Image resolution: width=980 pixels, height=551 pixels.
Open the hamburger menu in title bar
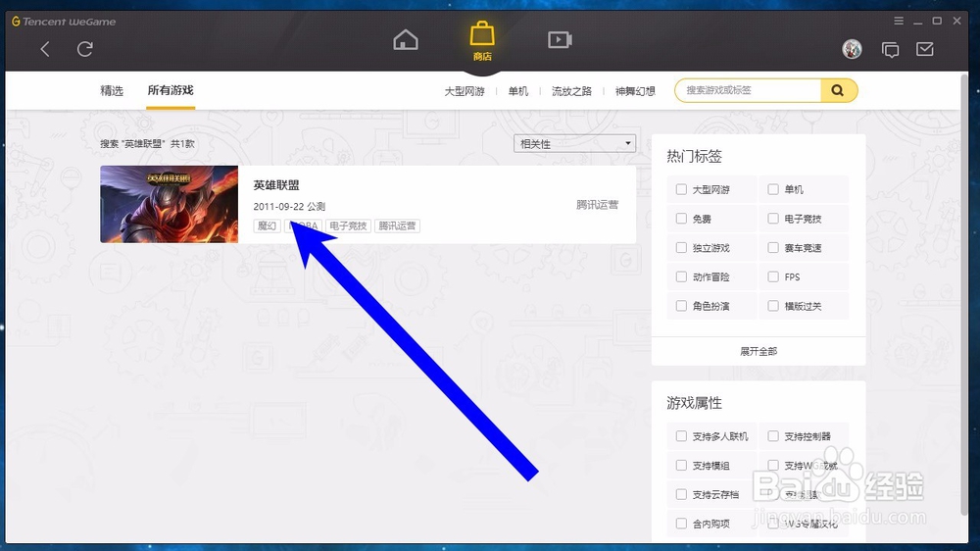coord(899,21)
